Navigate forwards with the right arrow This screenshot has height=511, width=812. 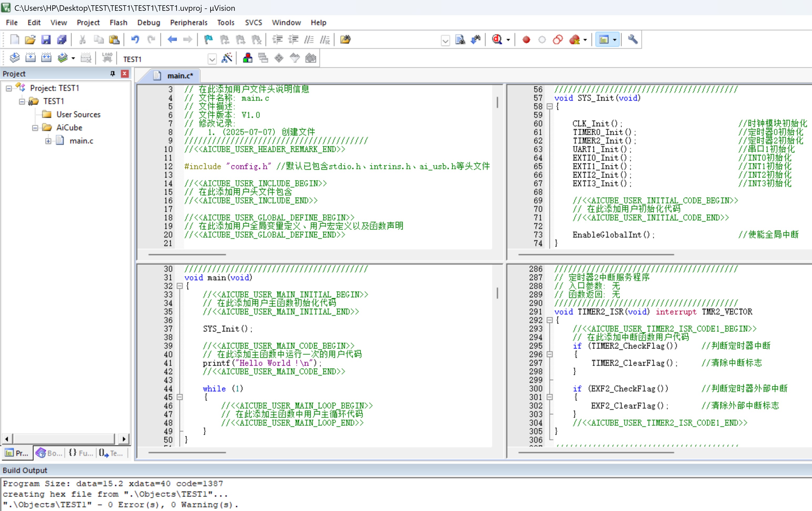tap(188, 40)
